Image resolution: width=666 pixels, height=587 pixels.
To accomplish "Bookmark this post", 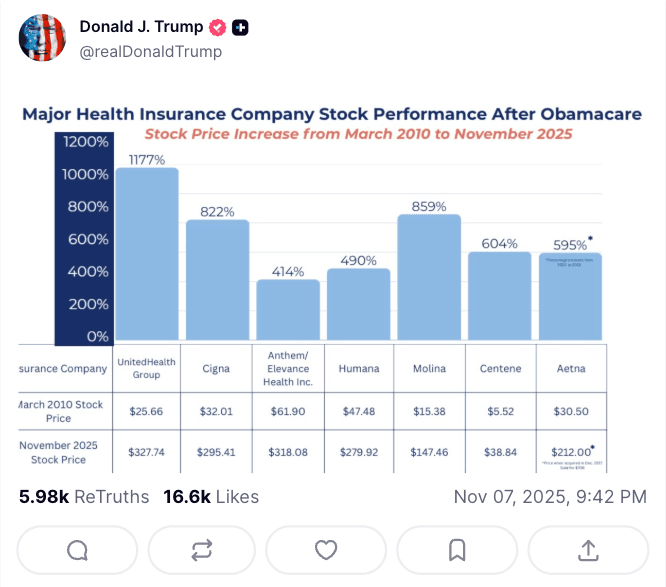I will [457, 550].
